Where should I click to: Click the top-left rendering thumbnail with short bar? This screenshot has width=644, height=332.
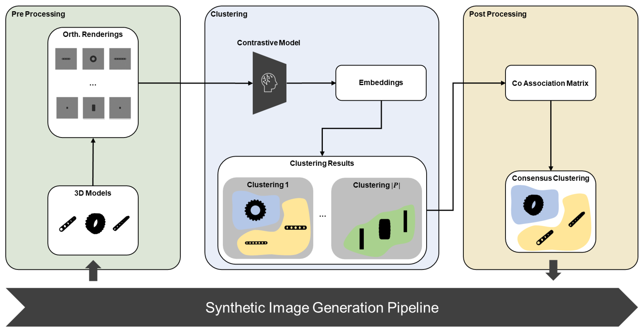click(x=66, y=59)
